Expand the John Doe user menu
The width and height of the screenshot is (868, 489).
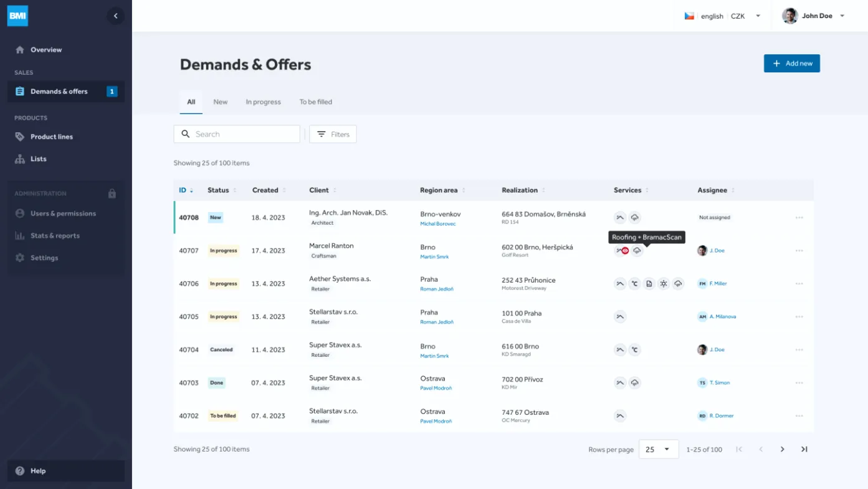pyautogui.click(x=814, y=16)
